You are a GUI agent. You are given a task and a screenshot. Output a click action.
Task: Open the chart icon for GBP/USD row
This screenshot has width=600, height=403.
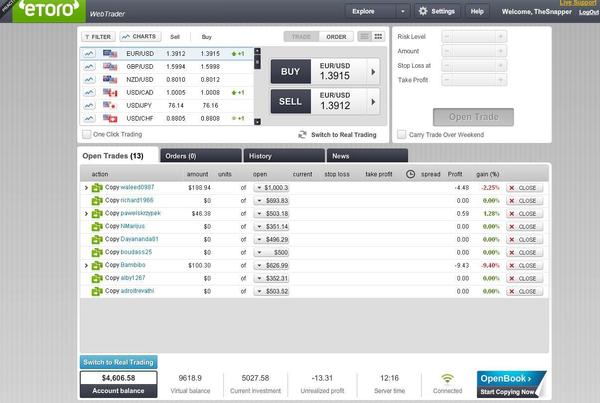click(x=89, y=67)
